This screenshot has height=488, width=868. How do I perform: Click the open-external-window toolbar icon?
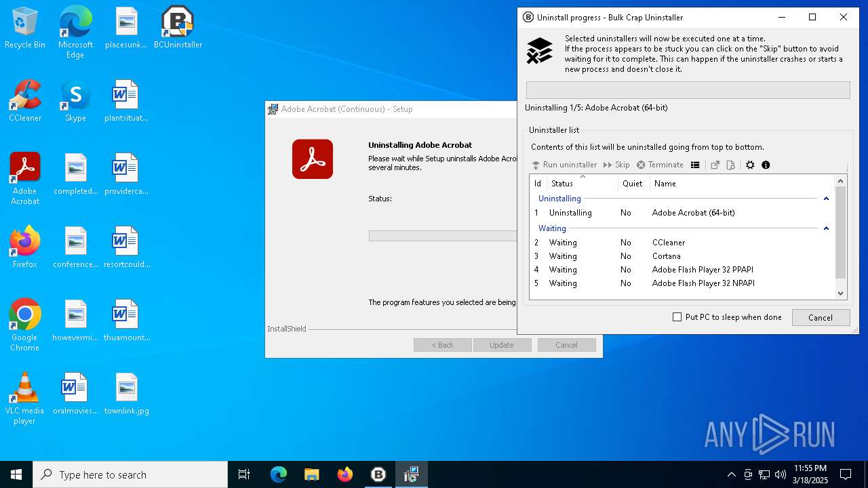[x=715, y=165]
